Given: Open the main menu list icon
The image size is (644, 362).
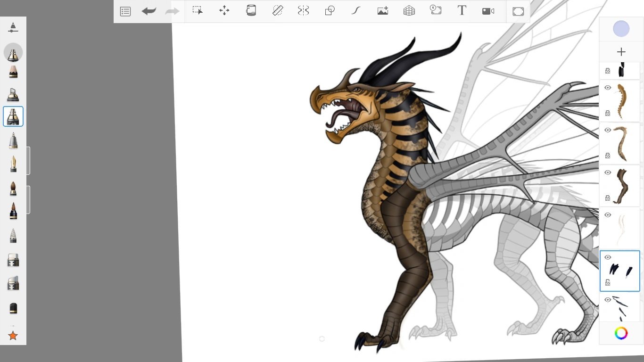Looking at the screenshot, I should tap(125, 11).
